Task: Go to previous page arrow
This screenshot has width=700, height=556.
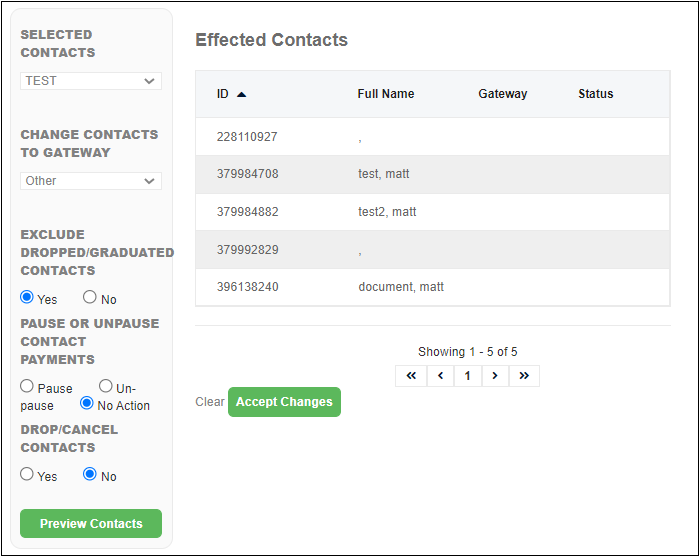Action: (x=440, y=376)
